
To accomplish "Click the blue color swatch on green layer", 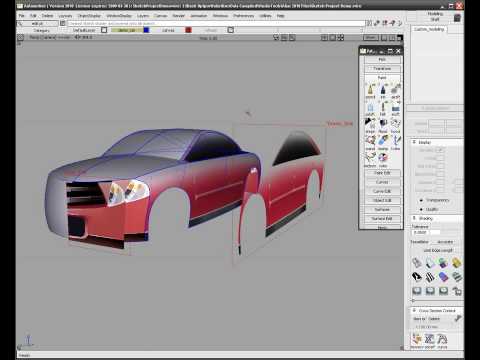I will (x=146, y=30).
